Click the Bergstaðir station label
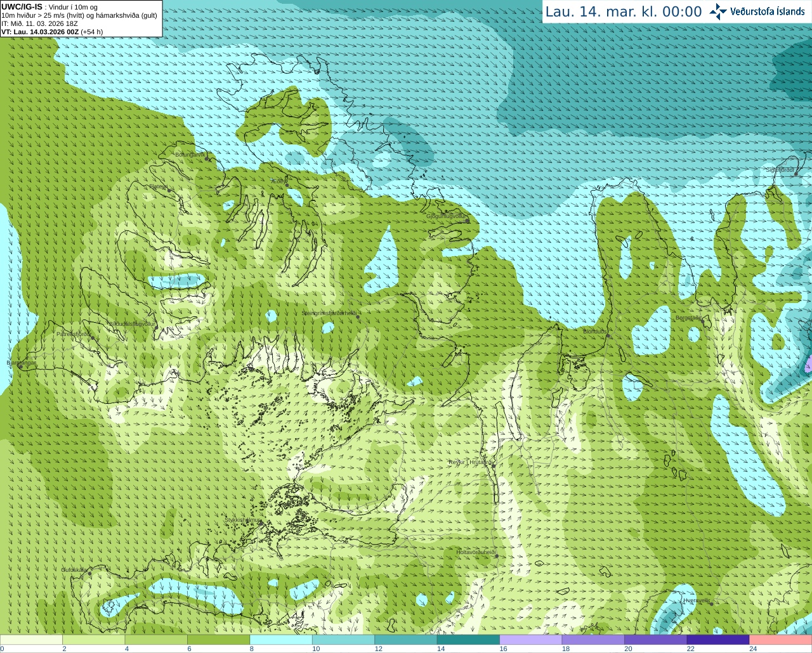The height and width of the screenshot is (653, 812). (x=688, y=318)
